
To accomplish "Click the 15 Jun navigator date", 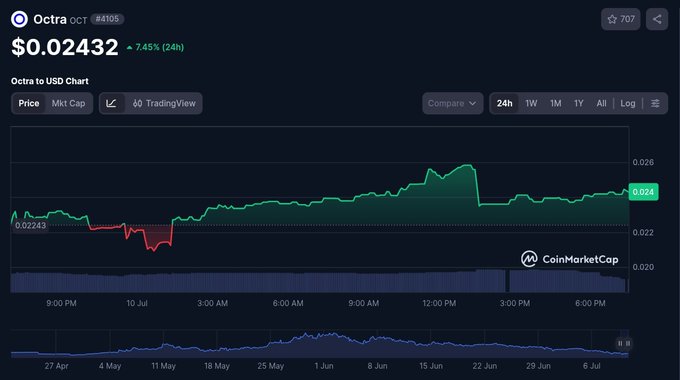I will [x=431, y=366].
